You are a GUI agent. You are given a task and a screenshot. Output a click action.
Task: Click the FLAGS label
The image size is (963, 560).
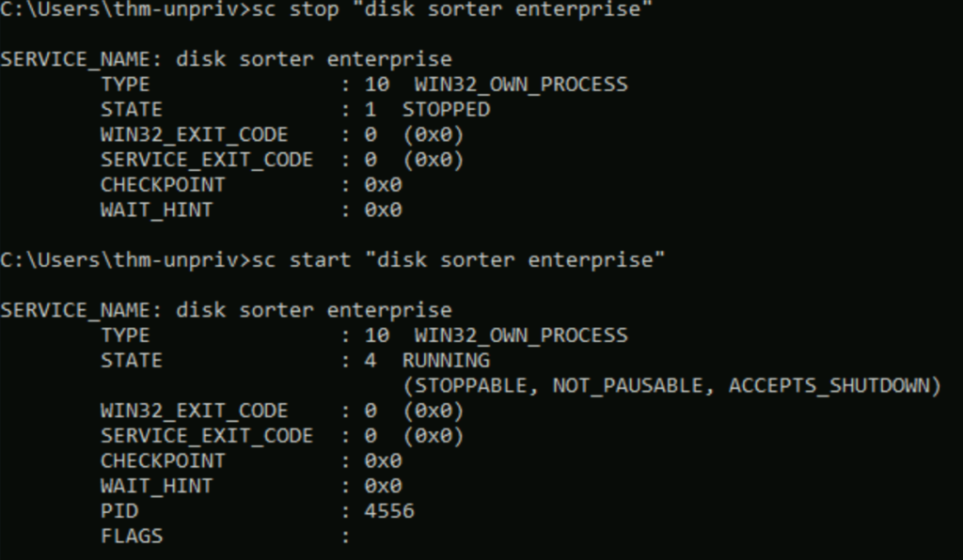pyautogui.click(x=132, y=537)
